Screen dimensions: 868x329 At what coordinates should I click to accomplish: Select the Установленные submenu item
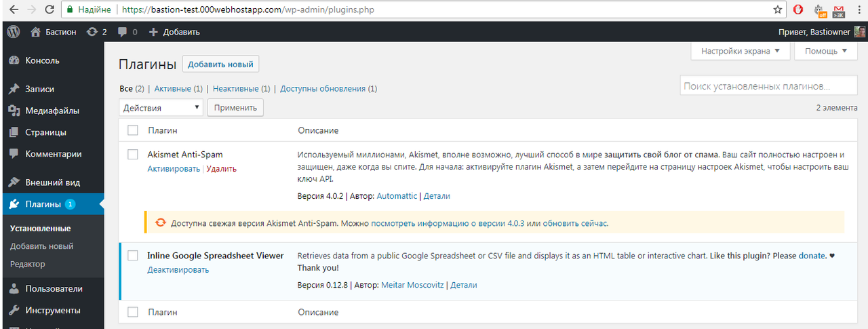point(41,229)
